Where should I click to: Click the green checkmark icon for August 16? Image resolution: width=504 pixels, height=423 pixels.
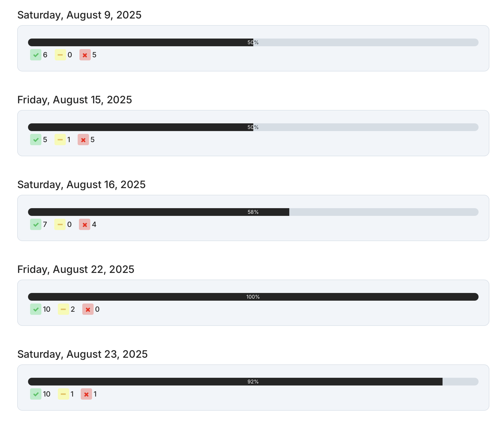(x=36, y=225)
